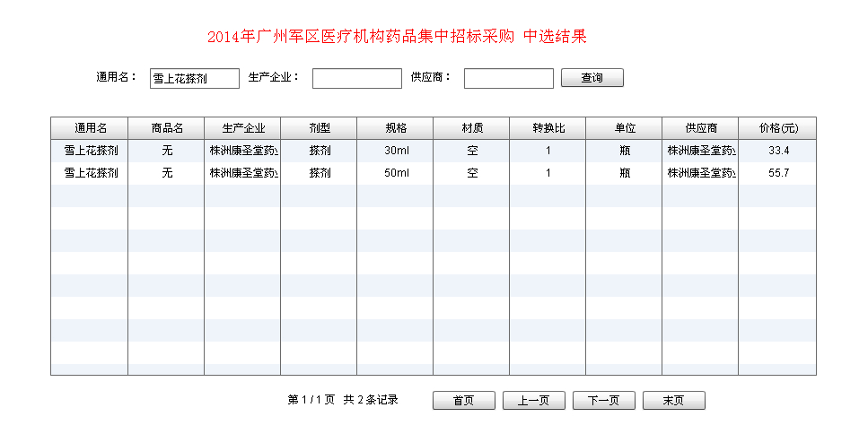This screenshot has width=868, height=425.
Task: Select the 30ml specification cell
Action: (x=395, y=151)
